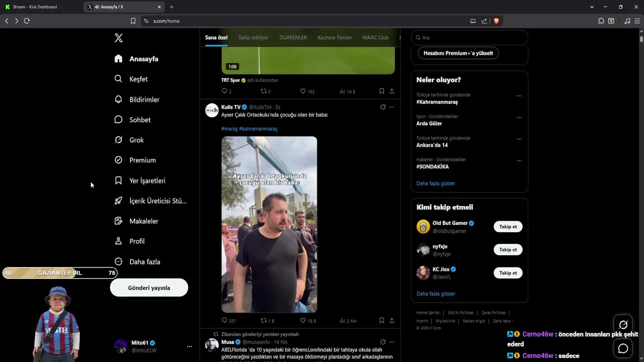Share the Kulis TV post
644x362 pixels.
(x=392, y=321)
